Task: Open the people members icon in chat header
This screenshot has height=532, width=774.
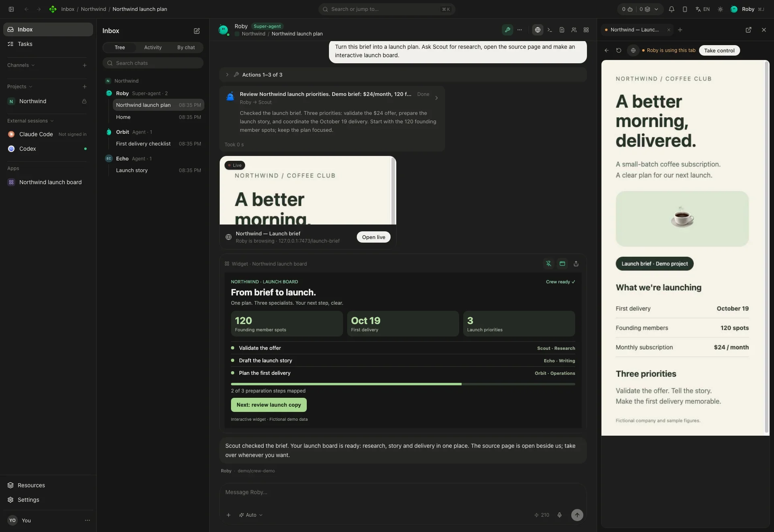Action: coord(574,30)
